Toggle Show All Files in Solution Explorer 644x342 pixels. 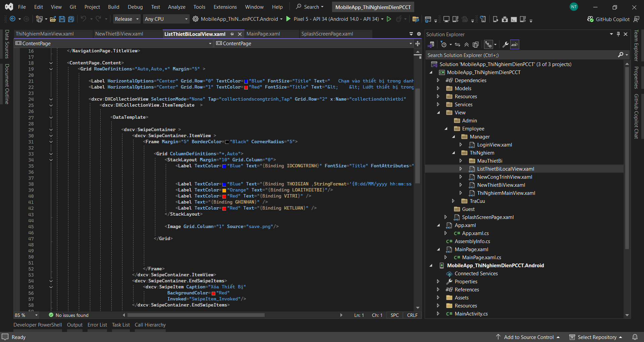pyautogui.click(x=476, y=44)
